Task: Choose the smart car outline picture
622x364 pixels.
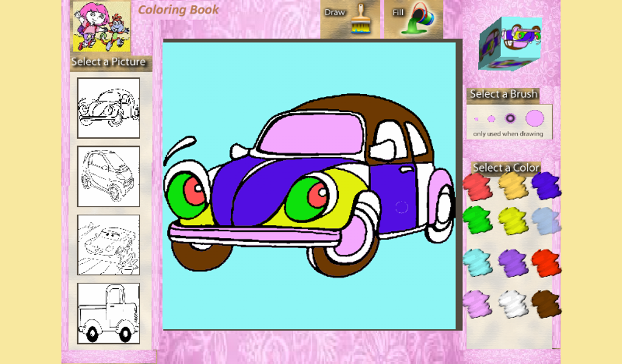Action: coord(109,177)
